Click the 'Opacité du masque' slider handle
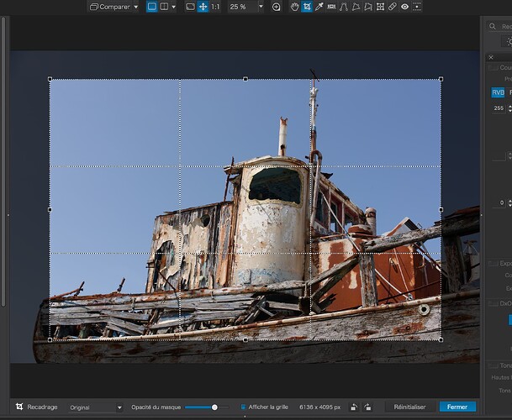The height and width of the screenshot is (420, 512). coord(214,407)
